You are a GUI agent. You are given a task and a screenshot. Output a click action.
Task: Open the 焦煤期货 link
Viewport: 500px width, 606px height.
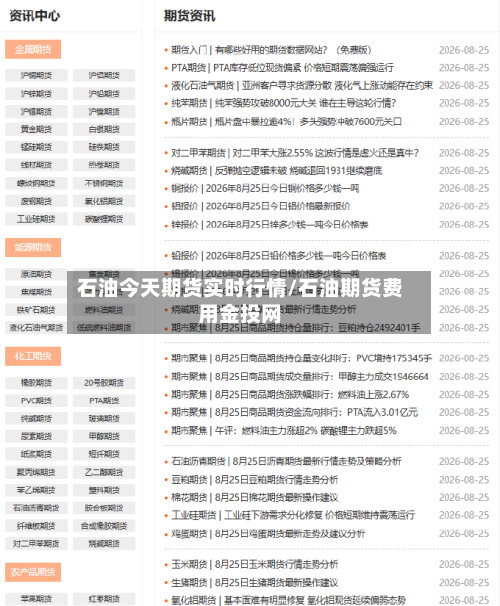(36, 292)
